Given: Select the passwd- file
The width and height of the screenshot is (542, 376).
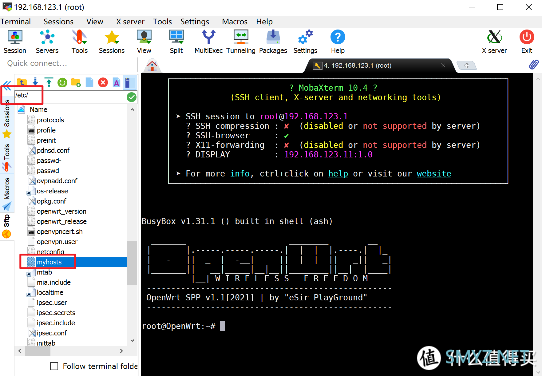Looking at the screenshot, I should [49, 161].
